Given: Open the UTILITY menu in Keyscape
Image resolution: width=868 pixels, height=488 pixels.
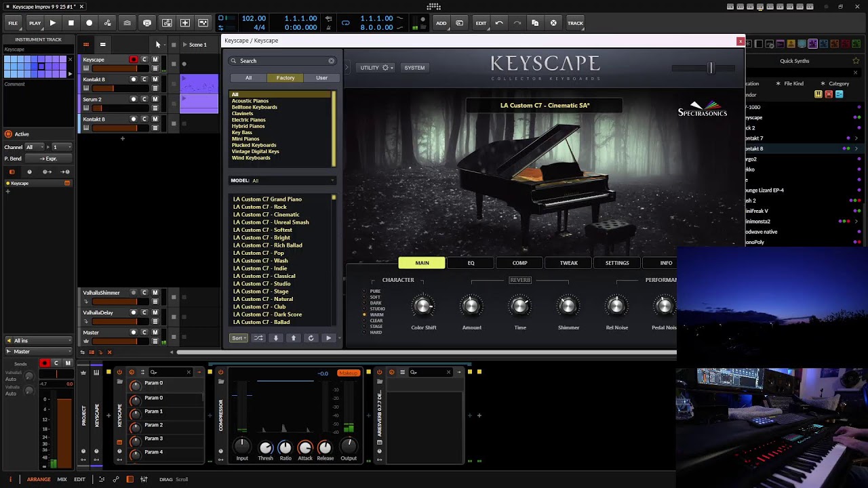Looking at the screenshot, I should tap(376, 68).
